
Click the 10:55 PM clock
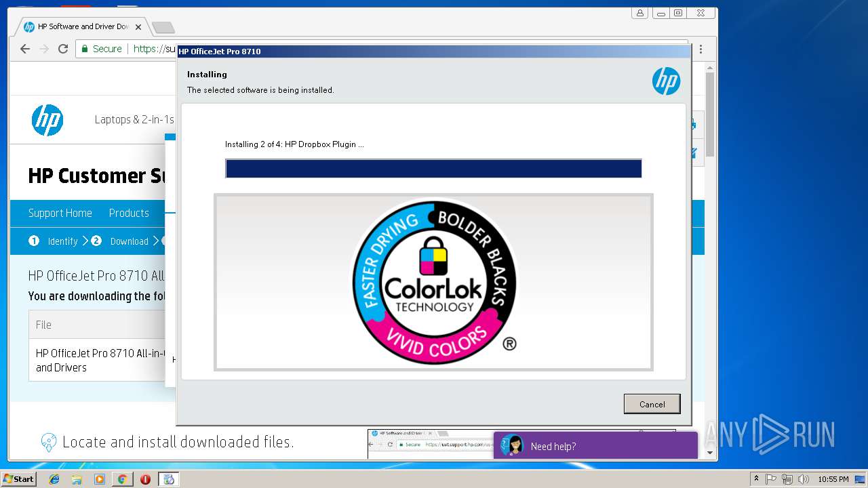[833, 479]
